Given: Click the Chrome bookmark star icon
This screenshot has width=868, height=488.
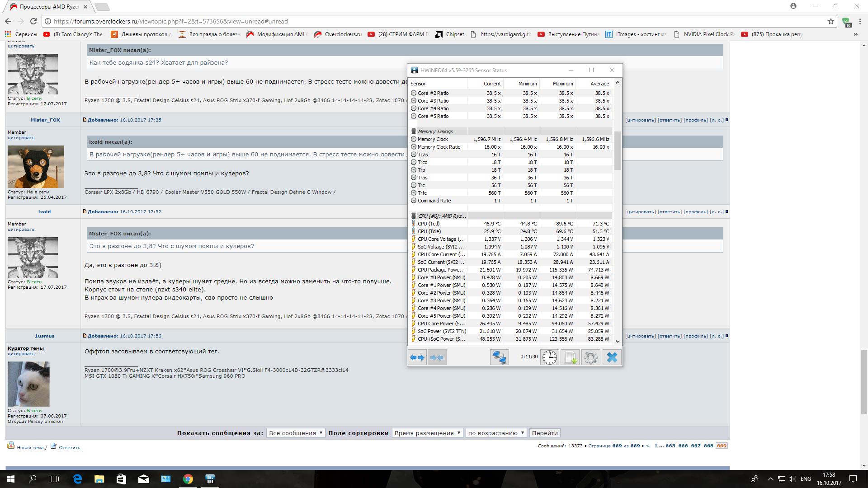Looking at the screenshot, I should point(830,21).
